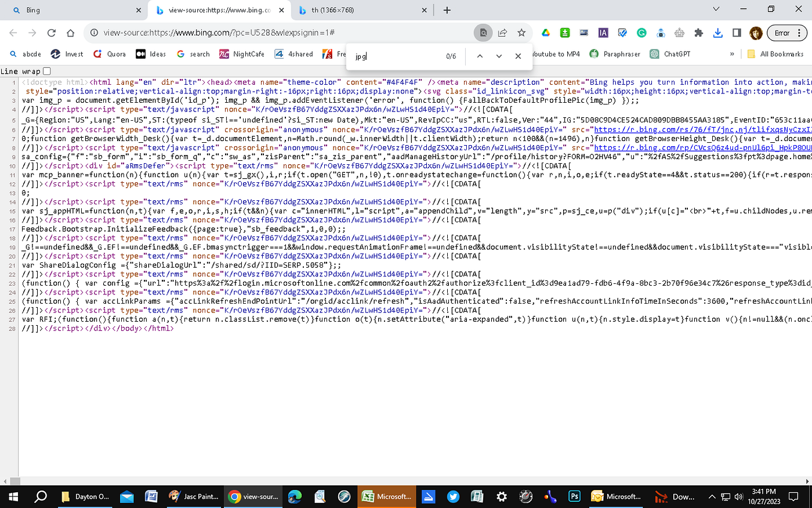This screenshot has height=508, width=812.
Task: Close the th (1366×768) tab
Action: (x=424, y=10)
